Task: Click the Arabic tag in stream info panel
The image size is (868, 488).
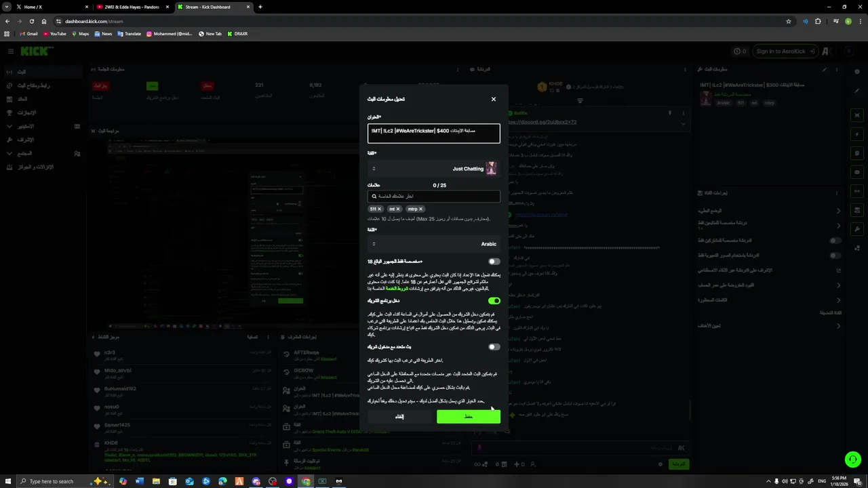Action: (724, 103)
